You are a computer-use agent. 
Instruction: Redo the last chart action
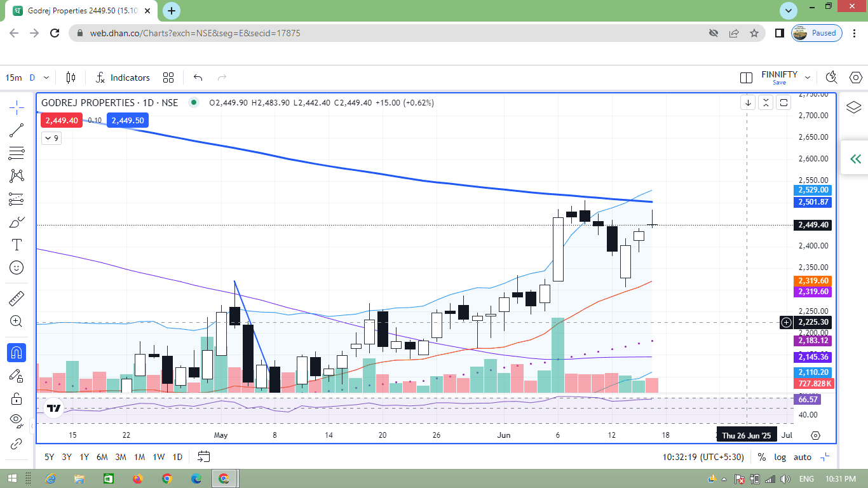(222, 78)
